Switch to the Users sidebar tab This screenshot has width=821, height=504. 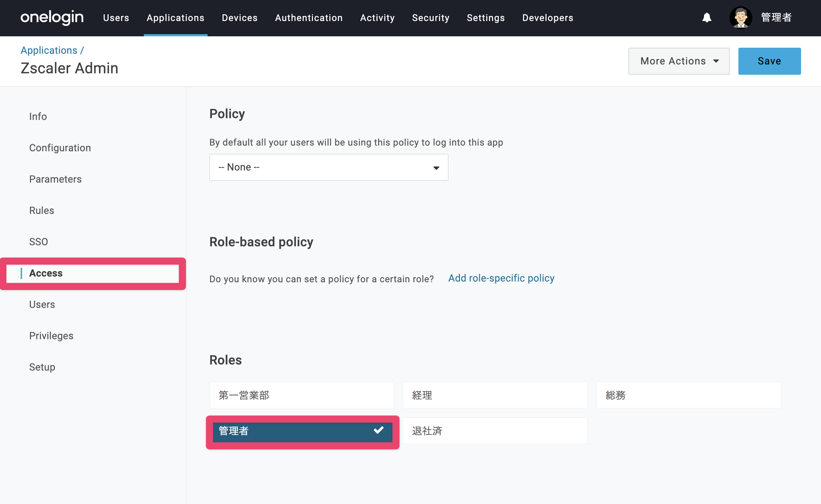pos(42,304)
